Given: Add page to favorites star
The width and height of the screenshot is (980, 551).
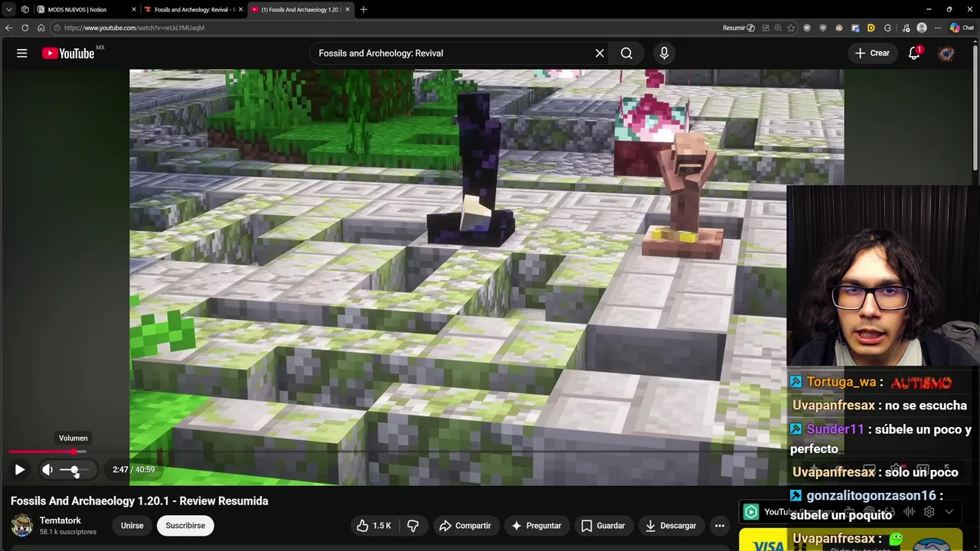Looking at the screenshot, I should pyautogui.click(x=791, y=28).
